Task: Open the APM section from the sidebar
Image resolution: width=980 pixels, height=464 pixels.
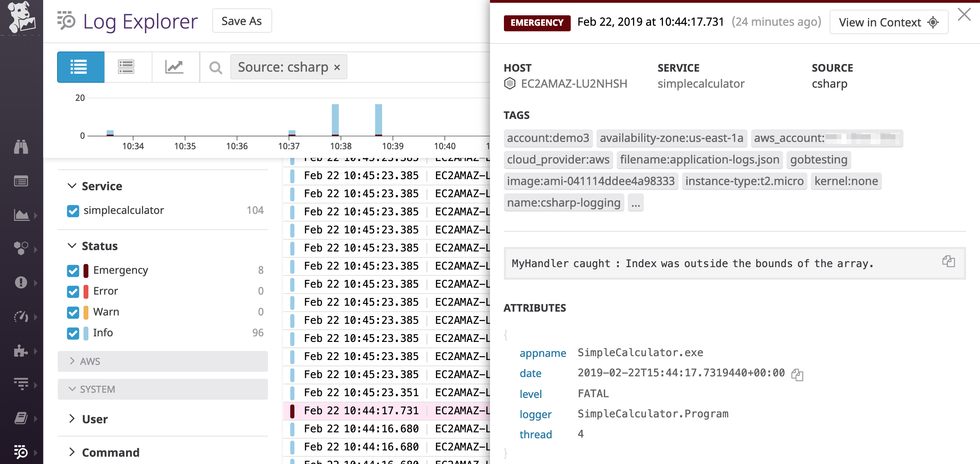Action: 22,316
